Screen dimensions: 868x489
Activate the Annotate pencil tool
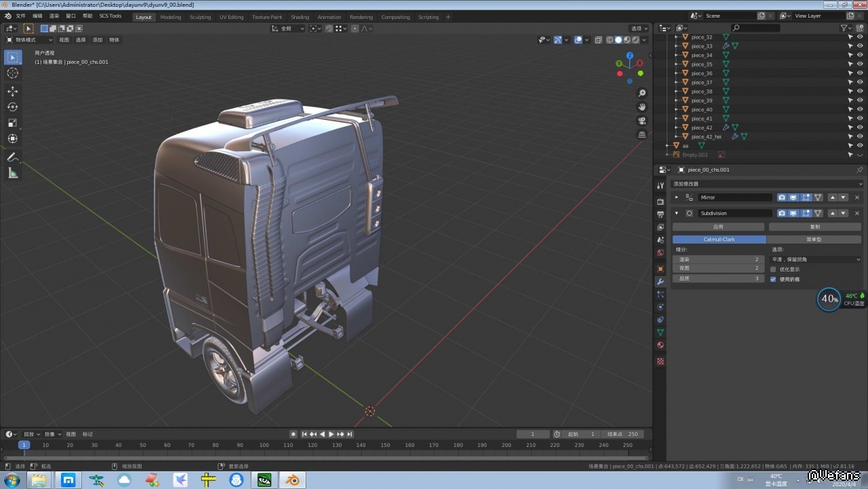click(x=12, y=157)
